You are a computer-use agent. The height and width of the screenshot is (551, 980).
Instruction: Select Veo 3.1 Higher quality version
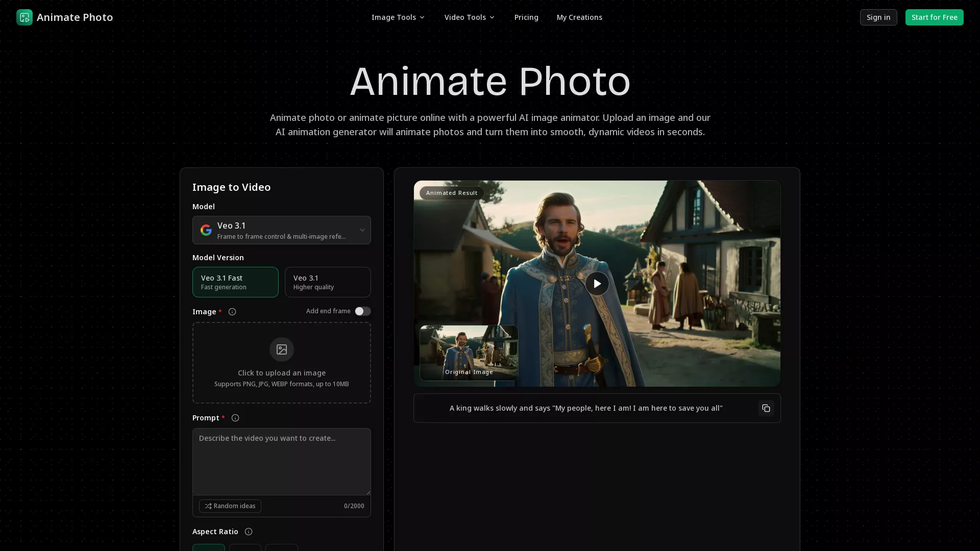(327, 282)
